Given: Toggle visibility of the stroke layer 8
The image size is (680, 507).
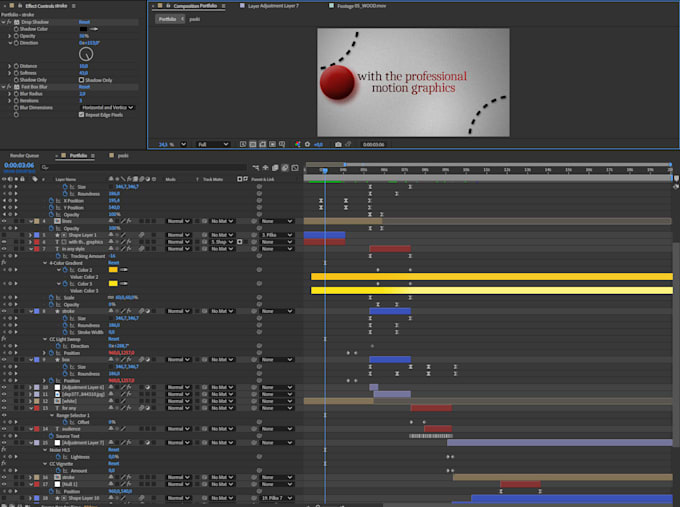Looking at the screenshot, I should 4,311.
